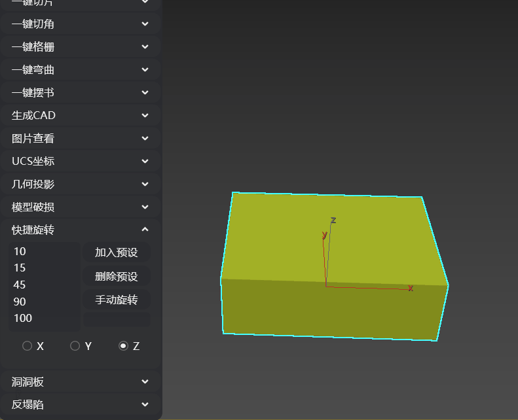Image resolution: width=518 pixels, height=420 pixels.
Task: Click the 删除预设 button
Action: tap(117, 276)
